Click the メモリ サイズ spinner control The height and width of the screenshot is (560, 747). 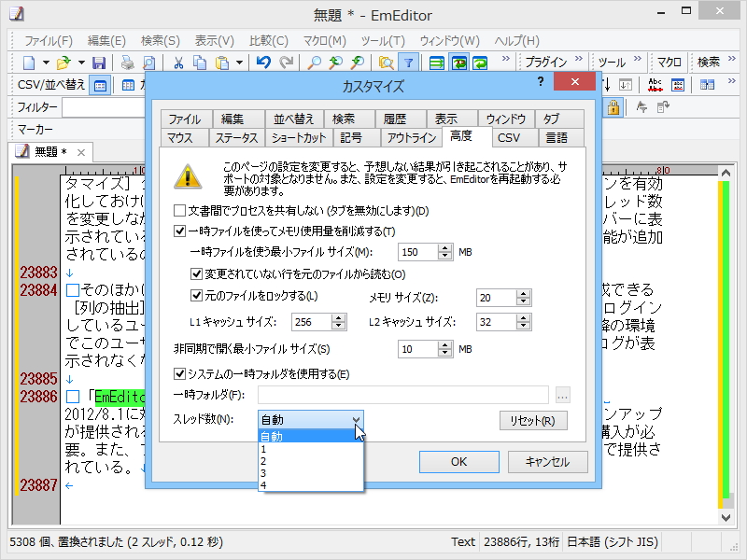523,298
